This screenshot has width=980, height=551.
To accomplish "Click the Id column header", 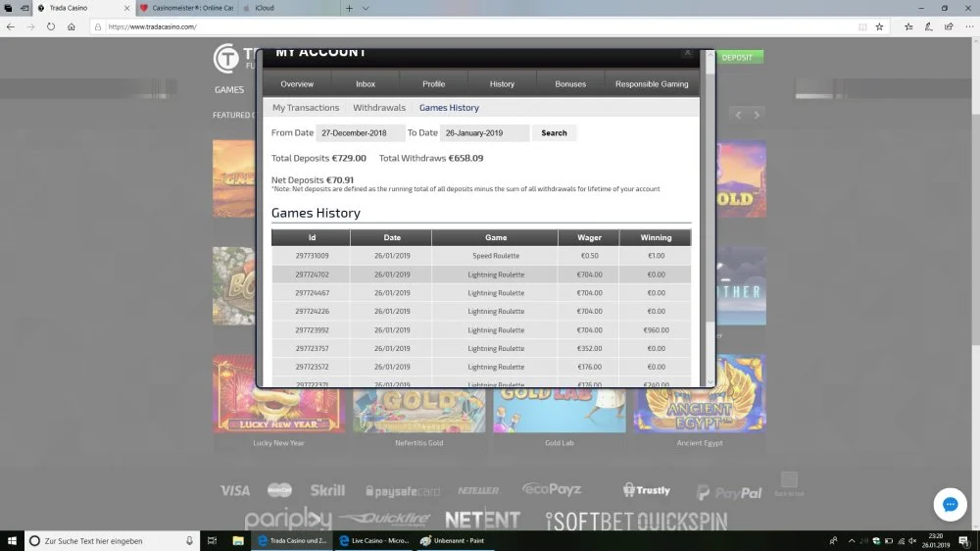I will (312, 237).
